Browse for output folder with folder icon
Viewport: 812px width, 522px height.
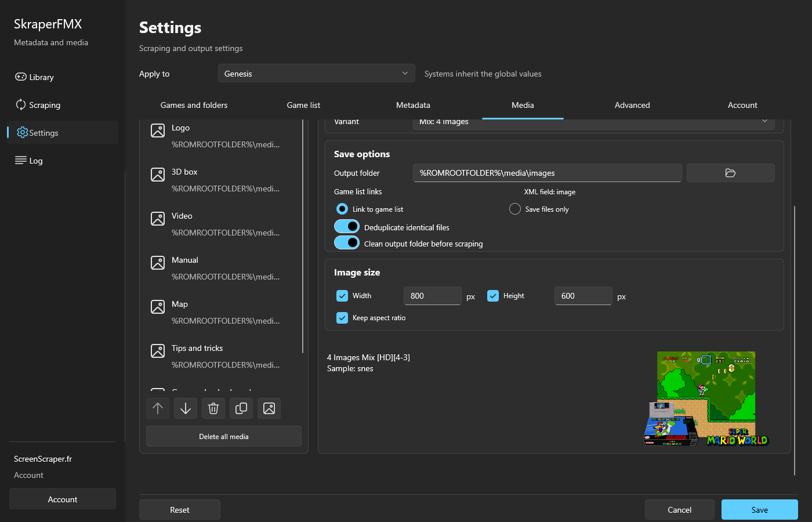[x=731, y=173]
